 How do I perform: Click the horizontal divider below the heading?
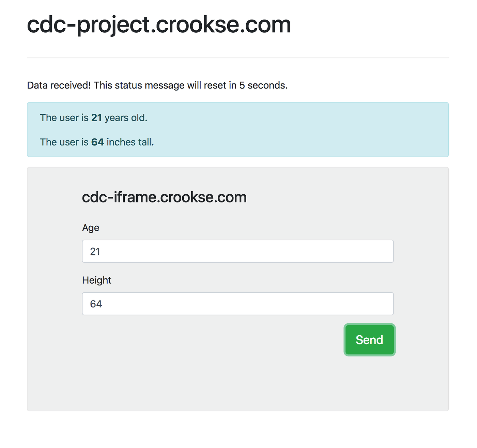click(x=238, y=57)
